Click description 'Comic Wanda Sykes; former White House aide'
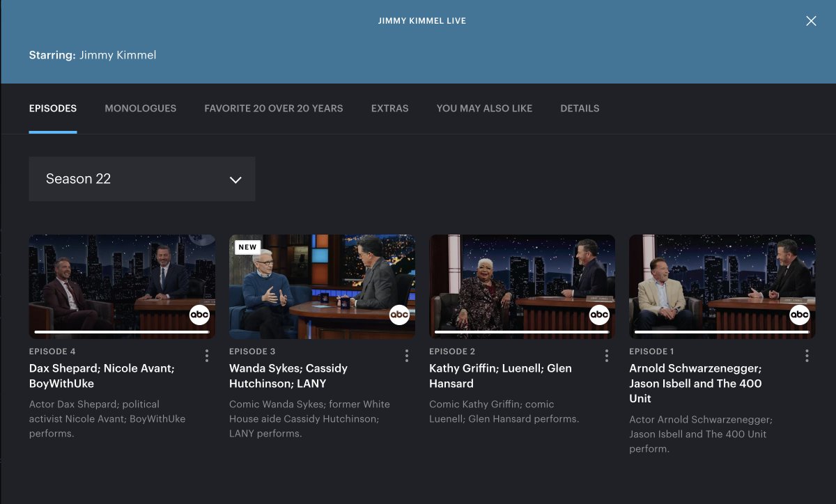This screenshot has width=836, height=504. (309, 419)
